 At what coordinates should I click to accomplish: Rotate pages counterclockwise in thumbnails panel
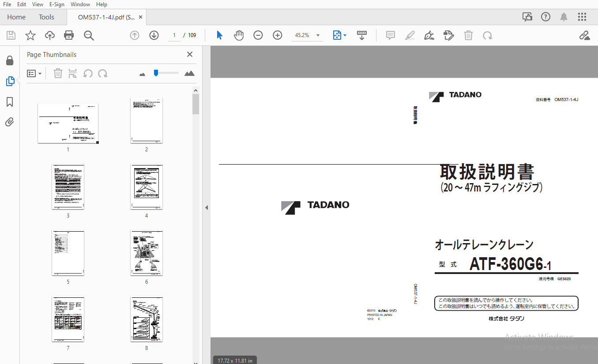point(88,73)
